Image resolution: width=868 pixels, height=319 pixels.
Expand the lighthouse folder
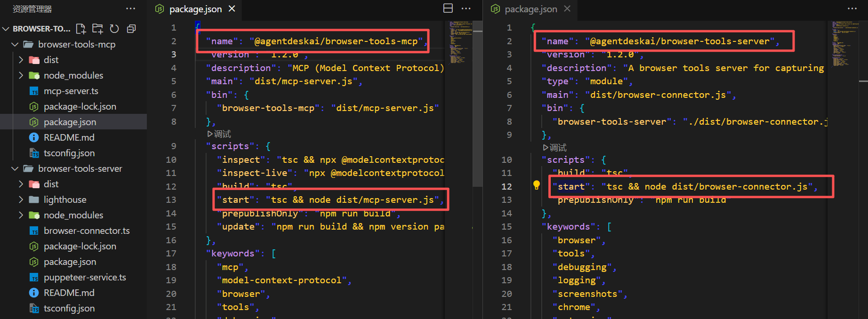coord(21,199)
